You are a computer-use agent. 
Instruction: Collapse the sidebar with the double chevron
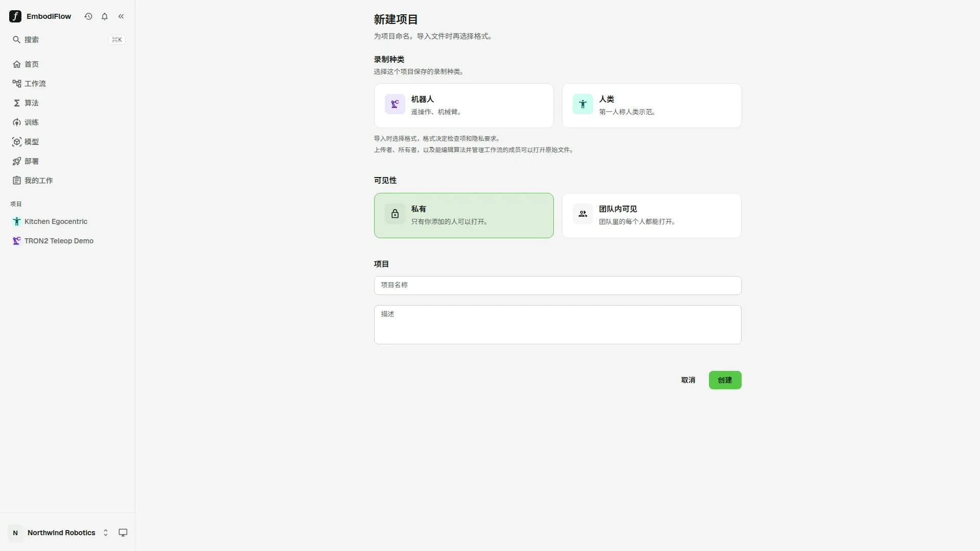[x=121, y=16]
